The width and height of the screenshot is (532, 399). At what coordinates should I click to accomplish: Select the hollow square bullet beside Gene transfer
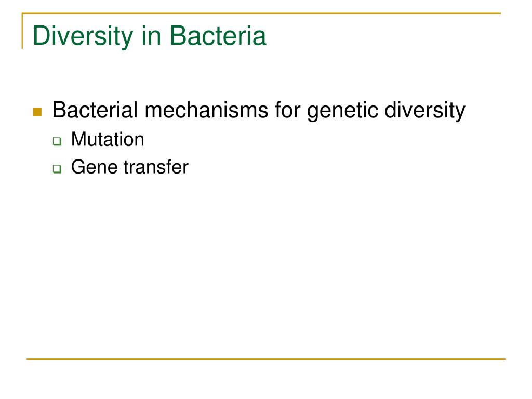pos(57,169)
